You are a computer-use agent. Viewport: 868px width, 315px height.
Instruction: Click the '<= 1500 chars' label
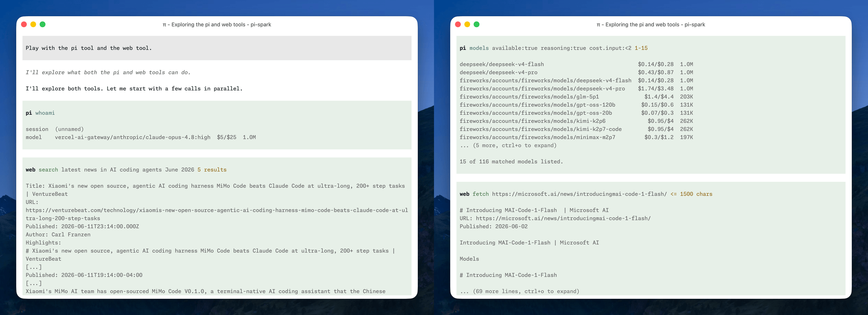coord(691,194)
